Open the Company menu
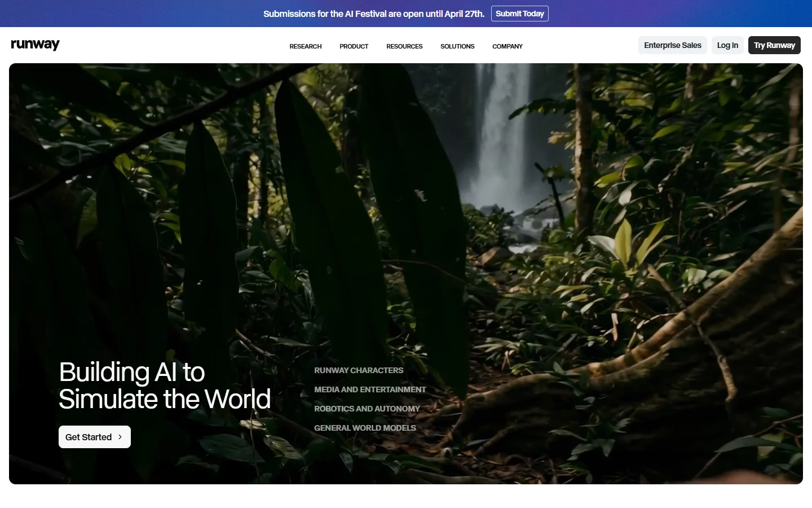Viewport: 812px width, 508px height. (x=507, y=46)
